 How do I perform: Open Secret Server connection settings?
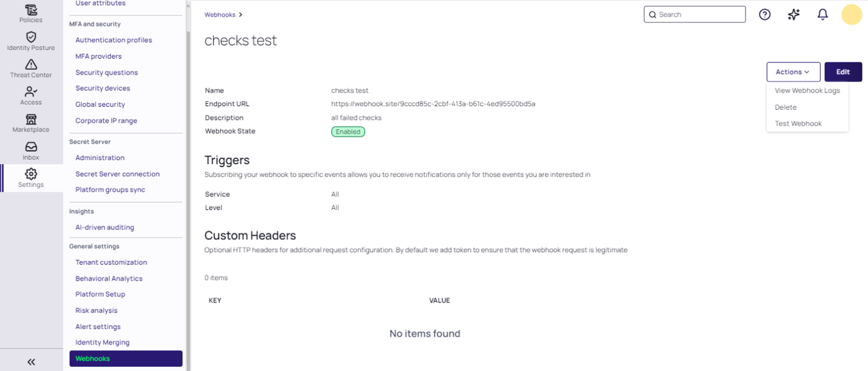pos(117,174)
